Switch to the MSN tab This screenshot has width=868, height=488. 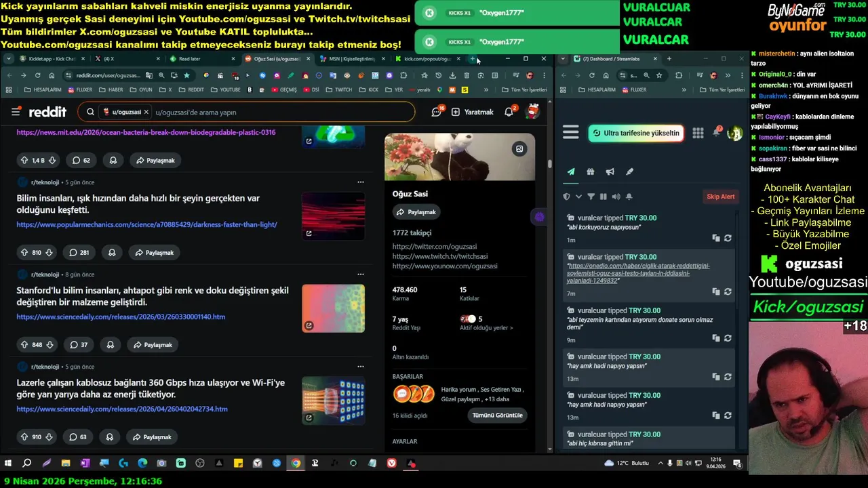click(353, 59)
